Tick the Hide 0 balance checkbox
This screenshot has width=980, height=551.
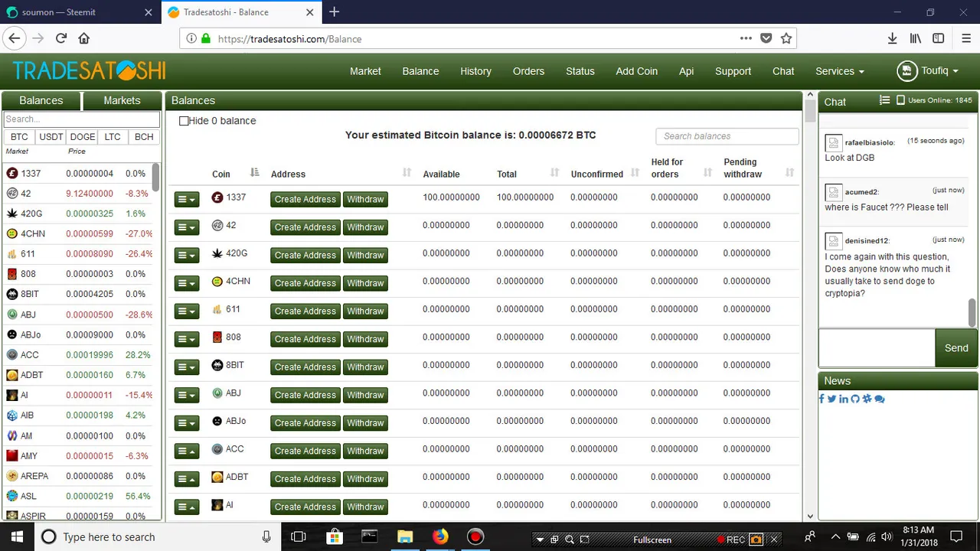coord(184,121)
